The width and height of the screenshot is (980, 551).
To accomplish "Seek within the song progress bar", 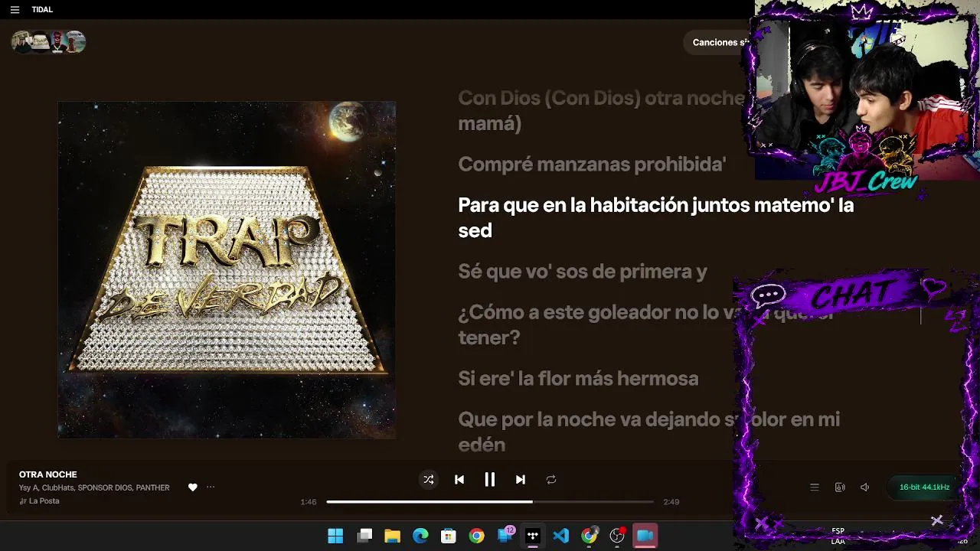I will 490,502.
